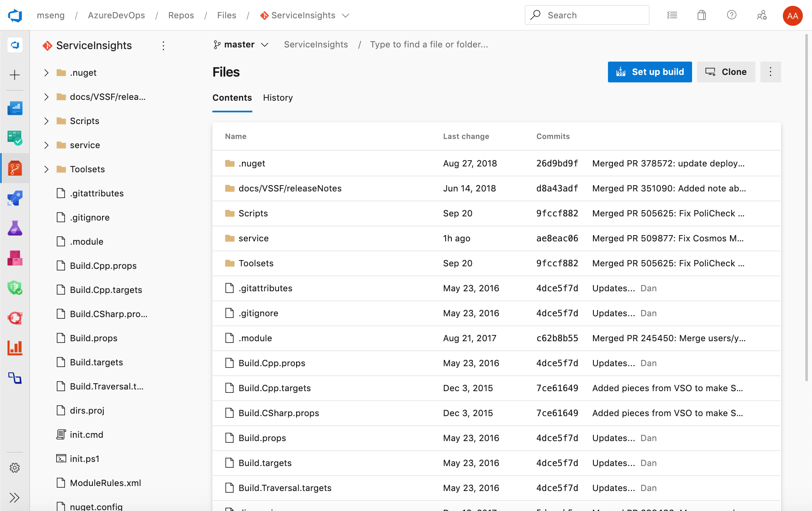Open the notifications or people icon
Image resolution: width=812 pixels, height=511 pixels.
click(x=762, y=15)
